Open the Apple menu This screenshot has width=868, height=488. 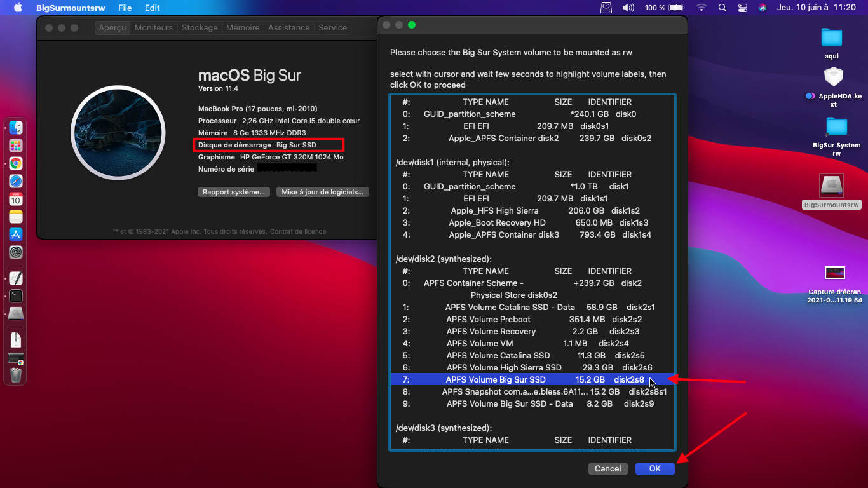click(18, 8)
